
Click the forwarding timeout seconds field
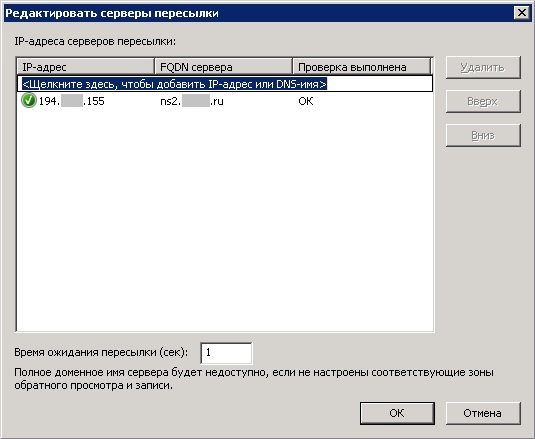(x=226, y=353)
